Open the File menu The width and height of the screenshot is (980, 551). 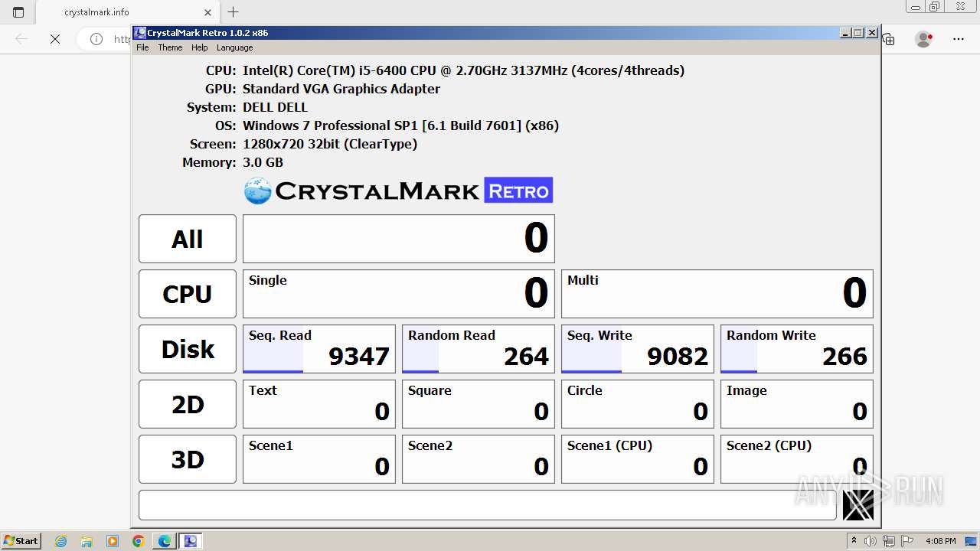(x=142, y=47)
